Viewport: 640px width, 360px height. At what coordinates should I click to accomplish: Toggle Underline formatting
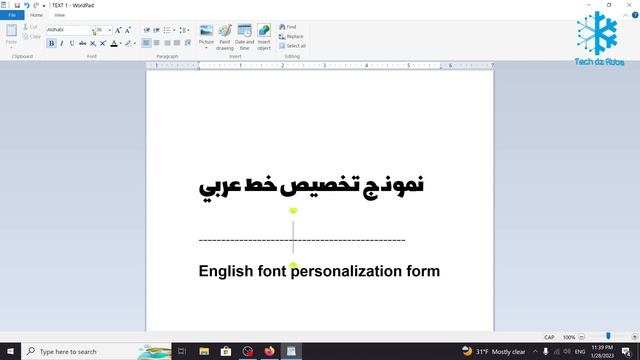point(72,43)
